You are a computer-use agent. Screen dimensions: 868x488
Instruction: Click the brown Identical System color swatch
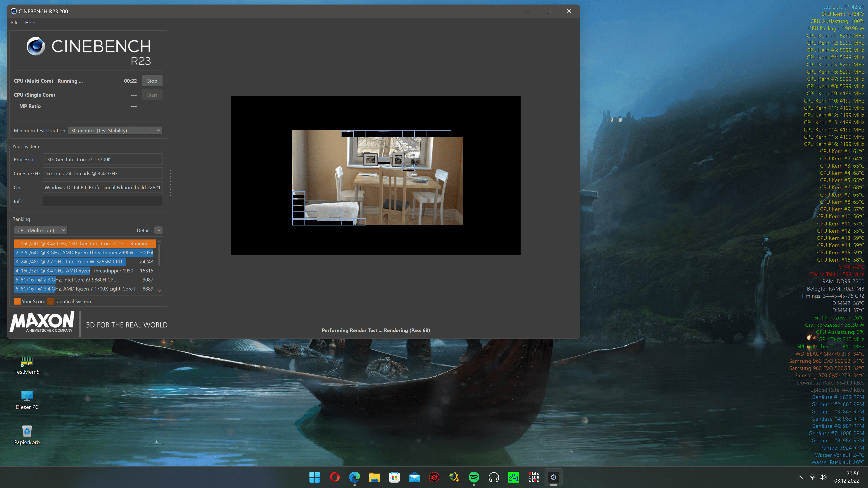pos(51,301)
